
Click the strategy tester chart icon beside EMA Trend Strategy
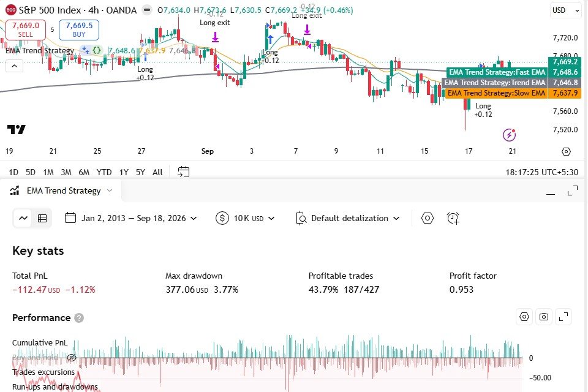[x=15, y=190]
